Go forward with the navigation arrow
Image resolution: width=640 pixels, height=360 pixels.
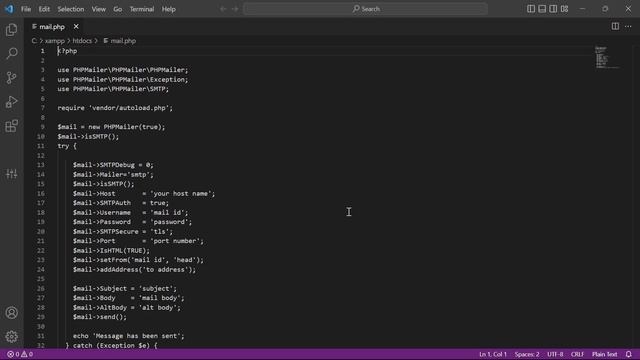pos(235,9)
